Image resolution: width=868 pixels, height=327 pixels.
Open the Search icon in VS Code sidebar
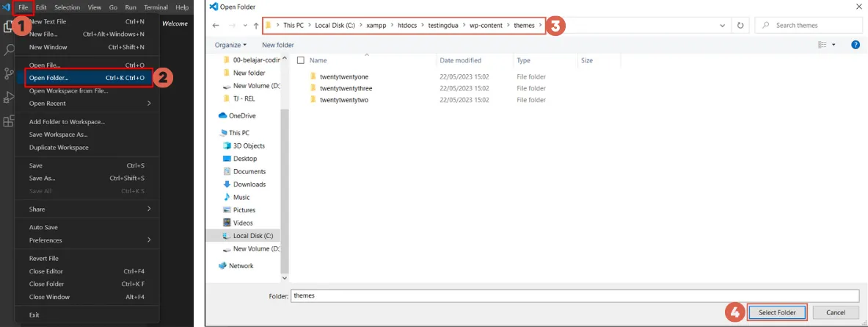[x=9, y=50]
